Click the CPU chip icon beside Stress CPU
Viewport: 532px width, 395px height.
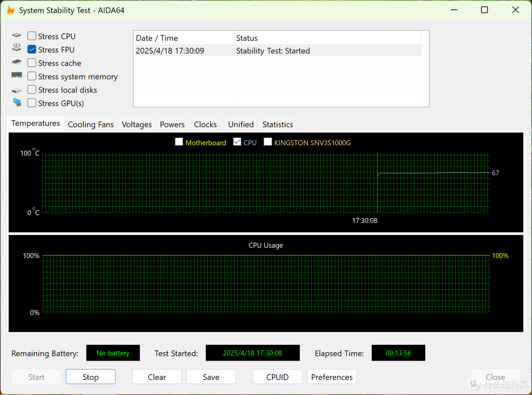[17, 35]
